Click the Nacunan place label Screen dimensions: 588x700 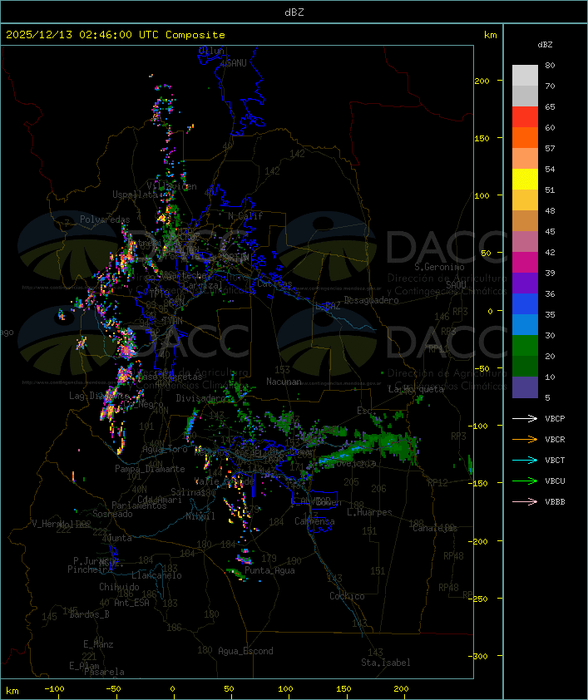284,382
